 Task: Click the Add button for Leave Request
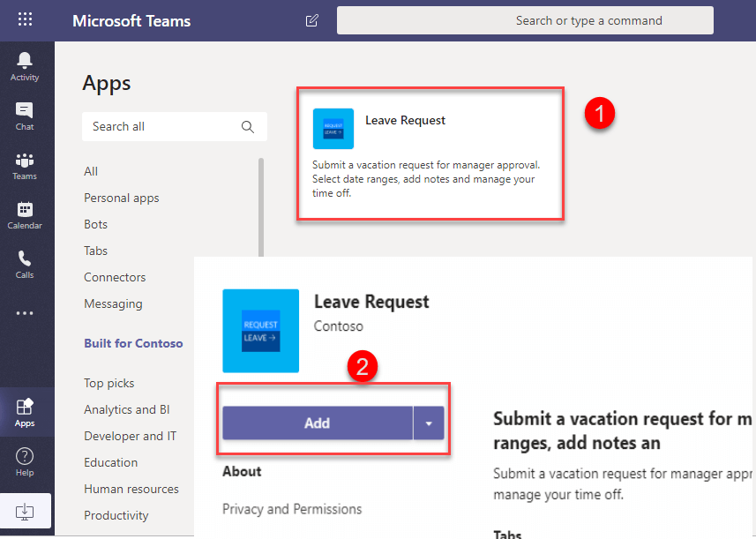[317, 423]
